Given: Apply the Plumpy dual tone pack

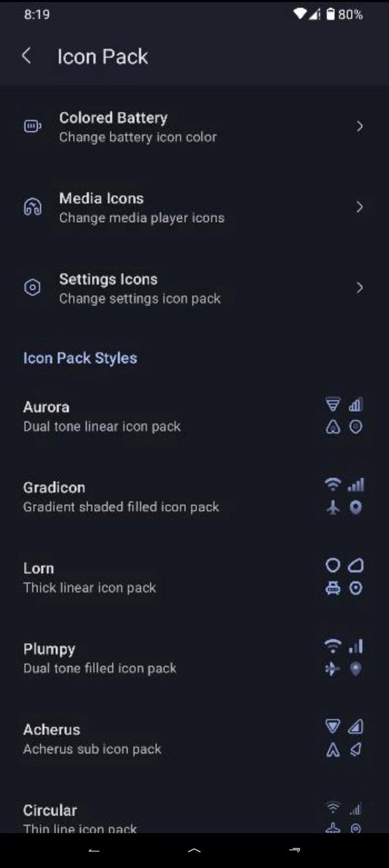Looking at the screenshot, I should point(194,657).
